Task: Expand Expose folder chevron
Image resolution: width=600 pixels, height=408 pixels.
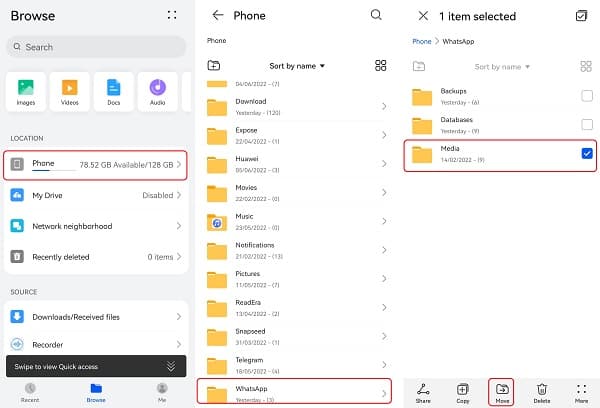Action: [384, 135]
